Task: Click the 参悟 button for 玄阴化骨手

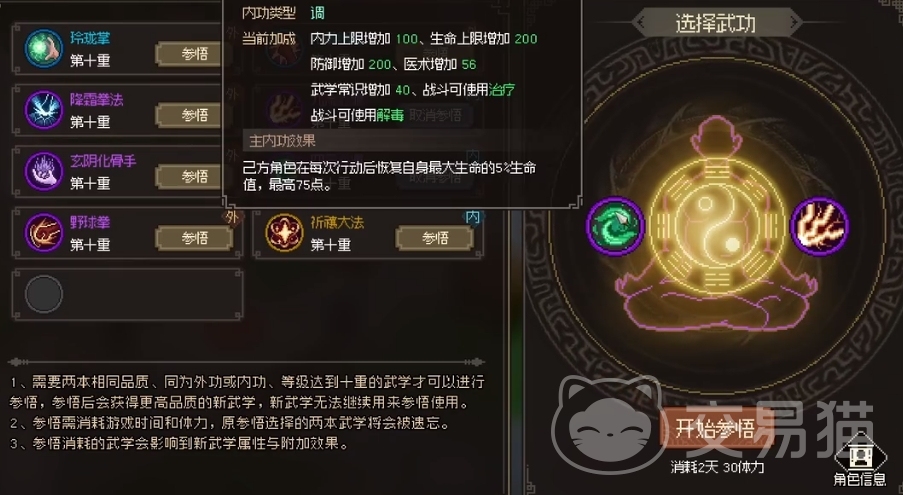Action: [x=194, y=176]
